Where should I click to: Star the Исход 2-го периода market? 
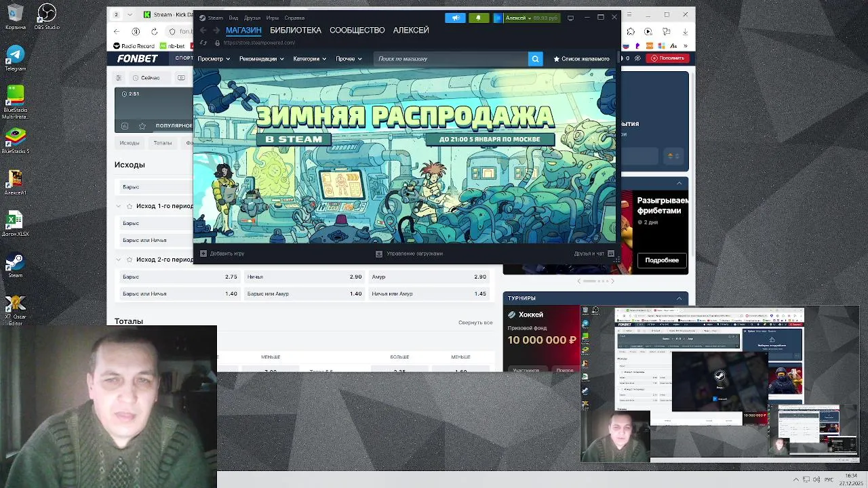point(130,260)
